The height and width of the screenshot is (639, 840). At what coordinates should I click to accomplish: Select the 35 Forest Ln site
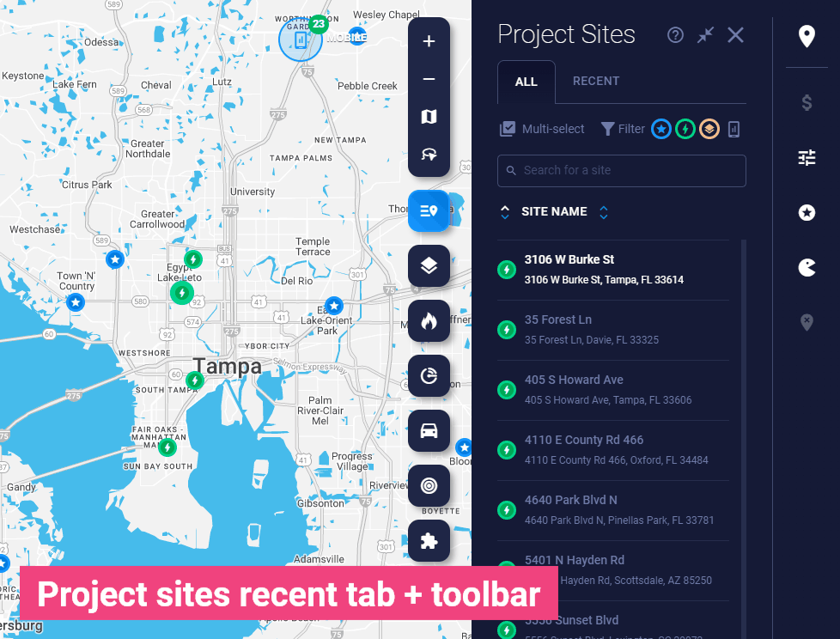613,330
